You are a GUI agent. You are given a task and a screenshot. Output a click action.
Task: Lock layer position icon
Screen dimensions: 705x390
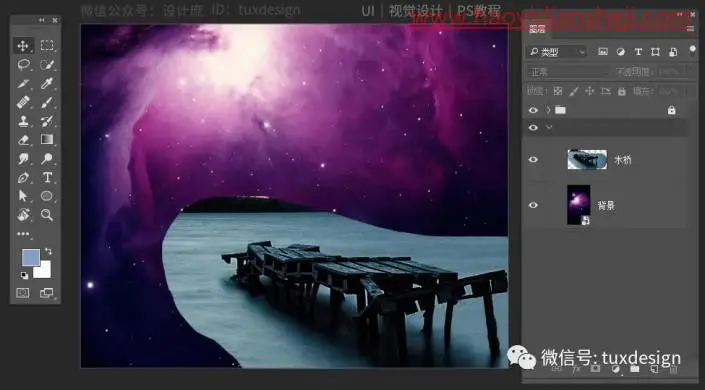coord(589,91)
